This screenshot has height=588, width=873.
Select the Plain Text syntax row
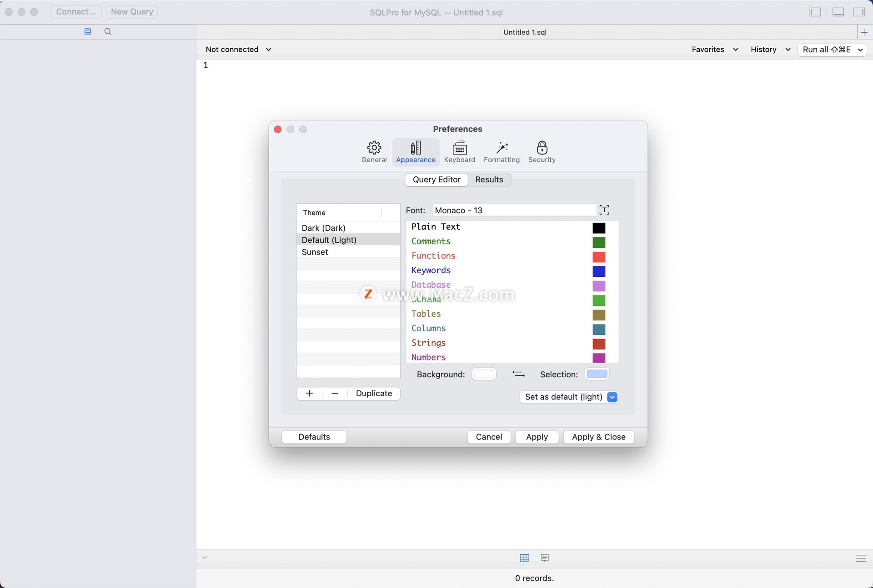pyautogui.click(x=512, y=227)
